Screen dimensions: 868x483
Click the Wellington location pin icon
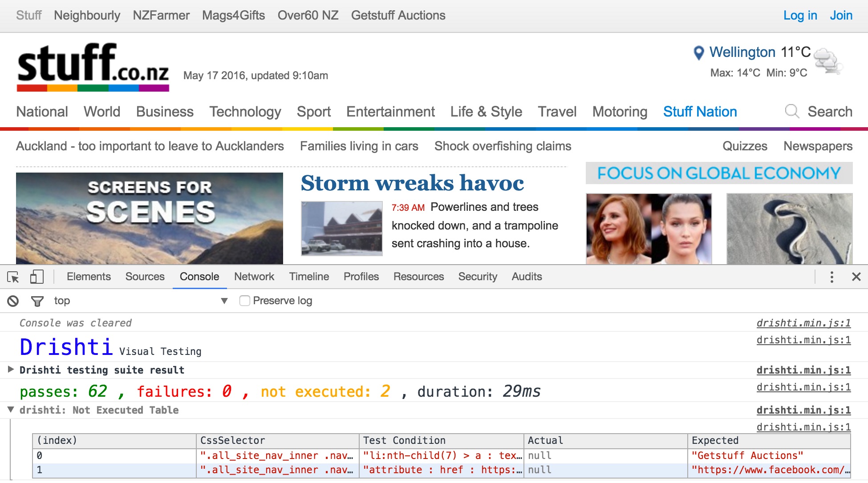pos(699,53)
